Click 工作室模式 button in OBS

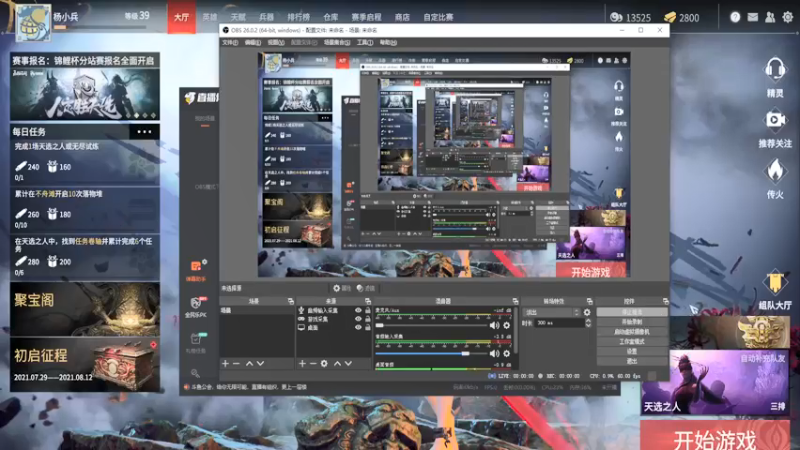click(632, 341)
